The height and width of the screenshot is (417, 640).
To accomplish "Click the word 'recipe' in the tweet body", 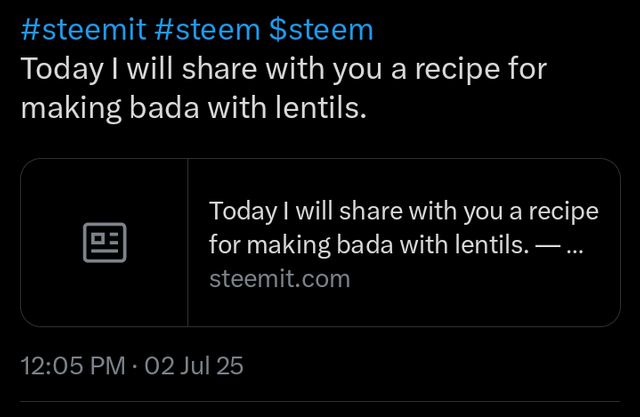I will click(458, 69).
